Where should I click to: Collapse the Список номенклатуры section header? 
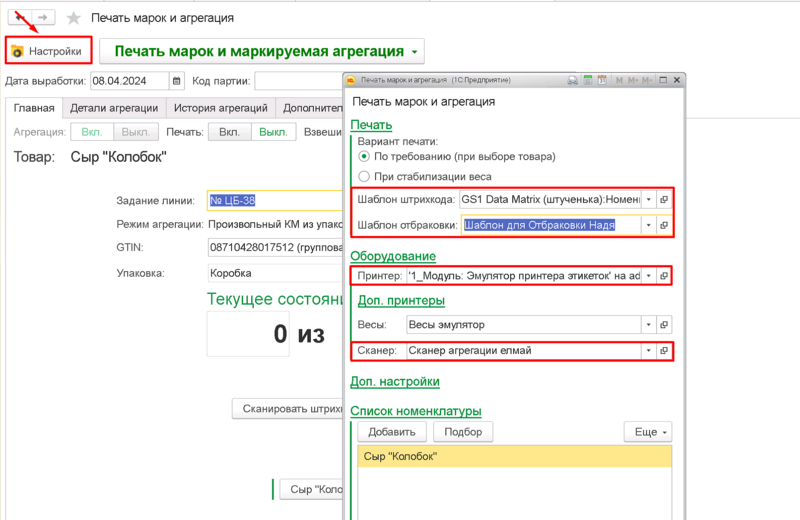(x=416, y=411)
